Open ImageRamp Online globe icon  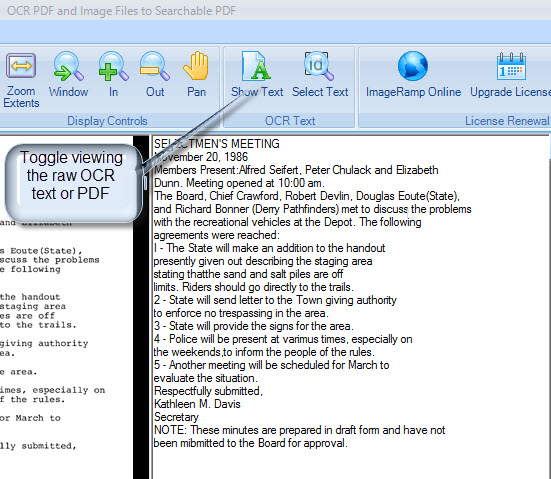tap(413, 66)
